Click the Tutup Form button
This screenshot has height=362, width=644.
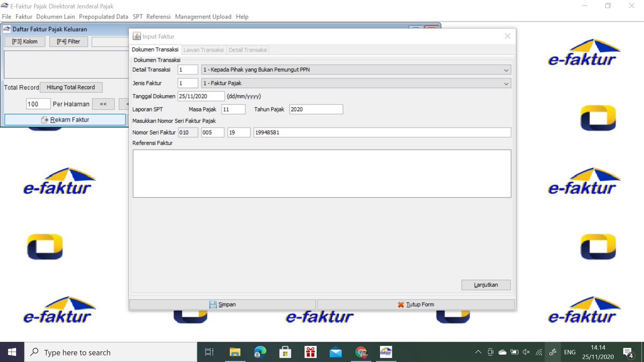point(416,305)
